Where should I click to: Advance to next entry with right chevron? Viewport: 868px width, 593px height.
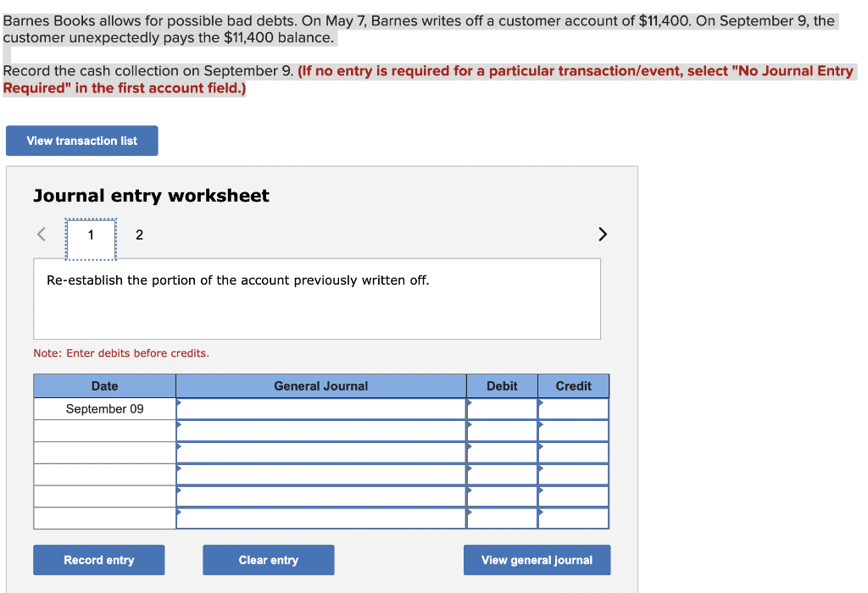coord(603,234)
